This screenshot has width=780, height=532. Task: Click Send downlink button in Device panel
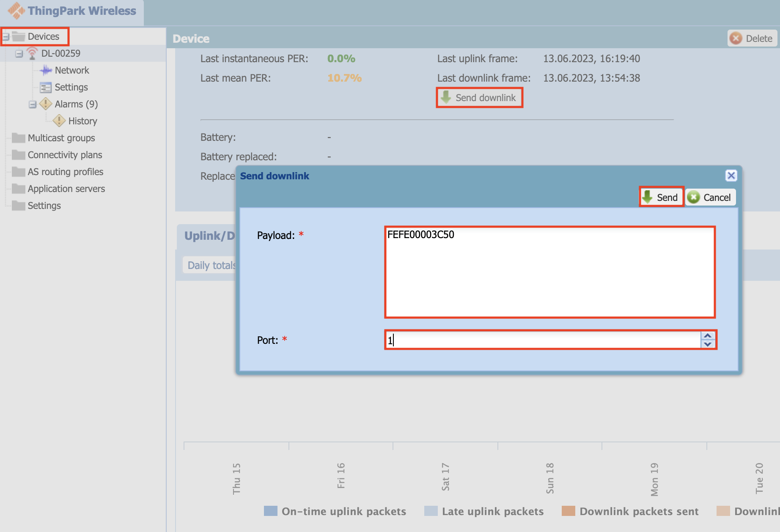[x=479, y=98]
